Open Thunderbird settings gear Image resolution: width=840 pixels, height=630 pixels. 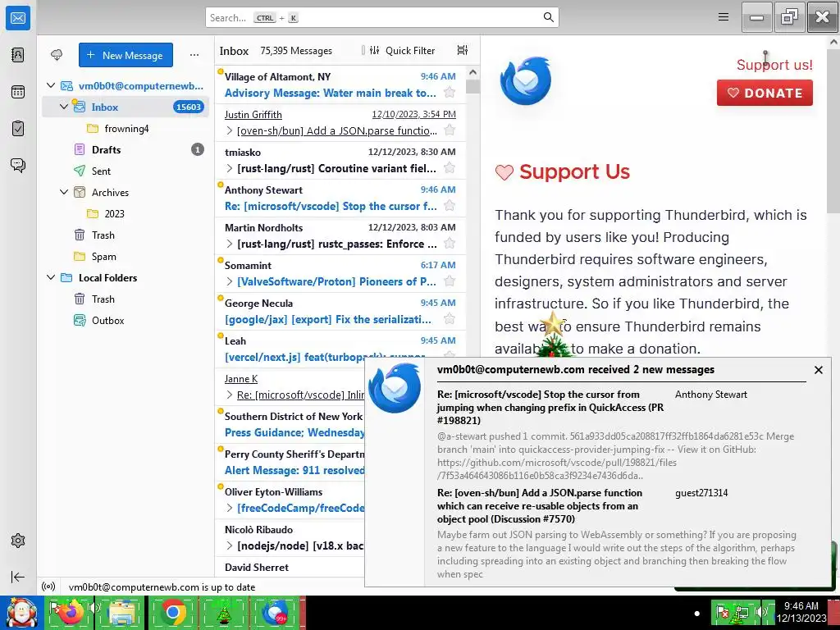[18, 541]
